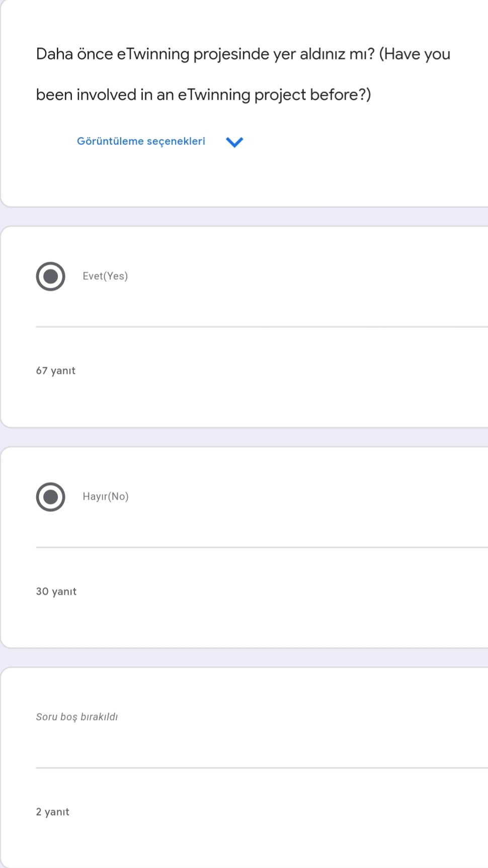Click the 'project before?)' end of question

tap(312, 95)
